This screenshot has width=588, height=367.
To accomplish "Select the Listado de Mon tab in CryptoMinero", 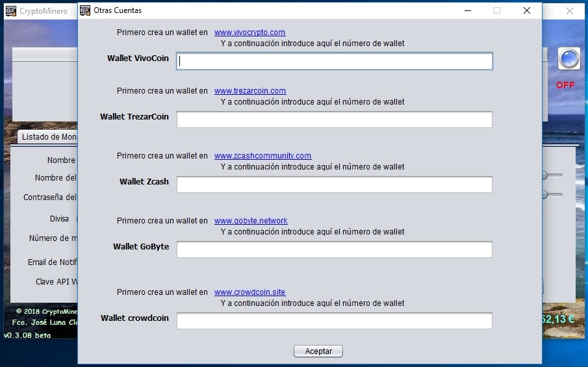I will pyautogui.click(x=48, y=137).
